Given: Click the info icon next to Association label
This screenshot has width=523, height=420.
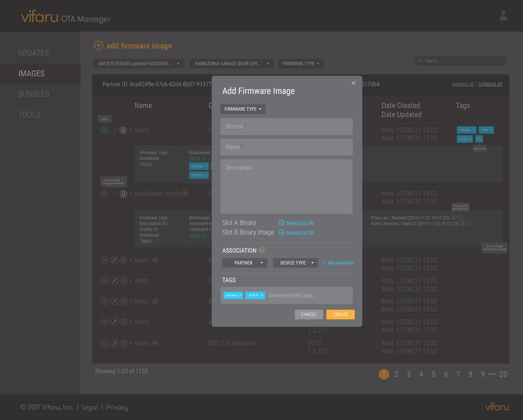Looking at the screenshot, I should (x=261, y=251).
